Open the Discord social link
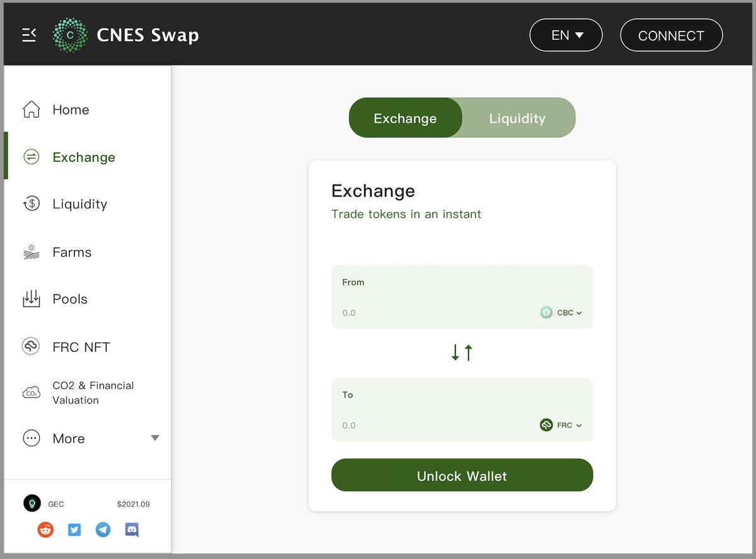The width and height of the screenshot is (756, 559). point(132,529)
